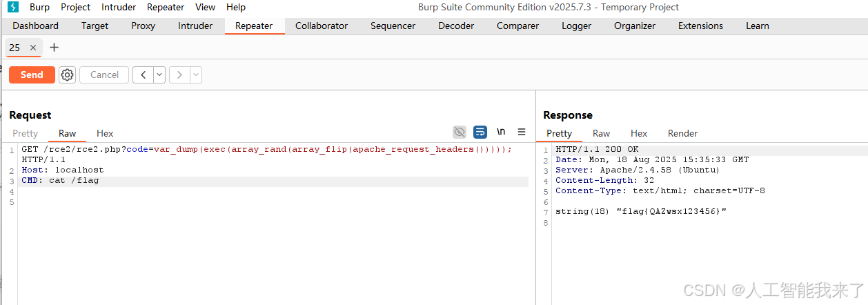Show Request in Pretty view
This screenshot has width=868, height=305.
click(x=25, y=133)
